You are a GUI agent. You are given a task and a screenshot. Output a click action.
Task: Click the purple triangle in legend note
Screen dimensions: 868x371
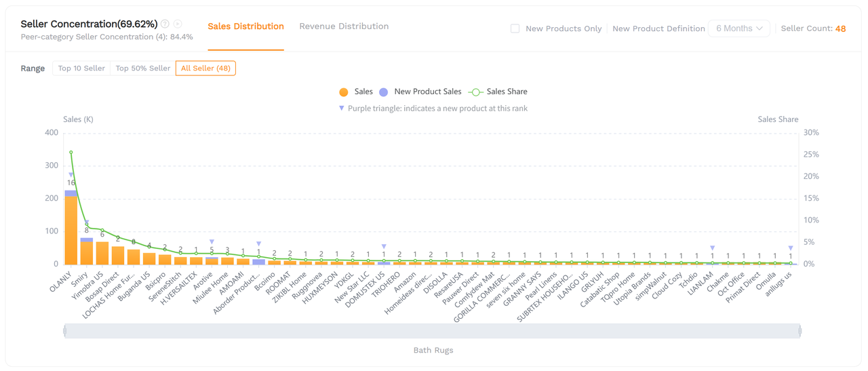[x=342, y=108]
